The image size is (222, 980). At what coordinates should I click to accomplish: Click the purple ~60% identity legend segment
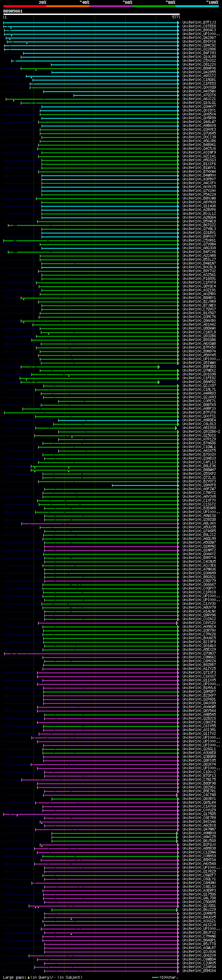click(x=111, y=6)
